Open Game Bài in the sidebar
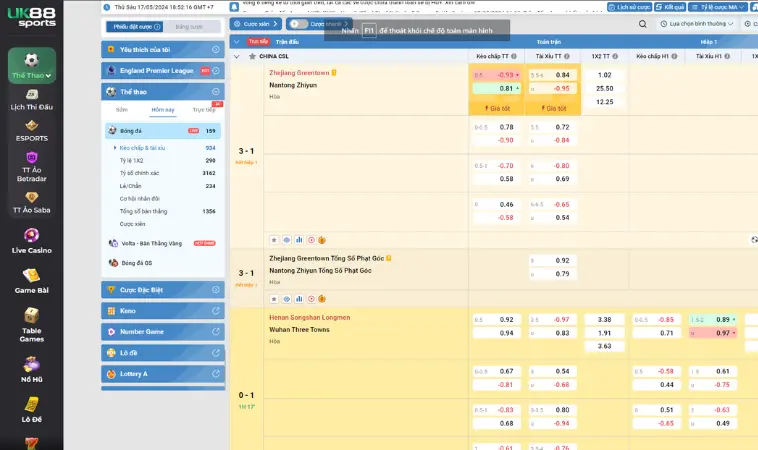The height and width of the screenshot is (450, 758). 31,280
